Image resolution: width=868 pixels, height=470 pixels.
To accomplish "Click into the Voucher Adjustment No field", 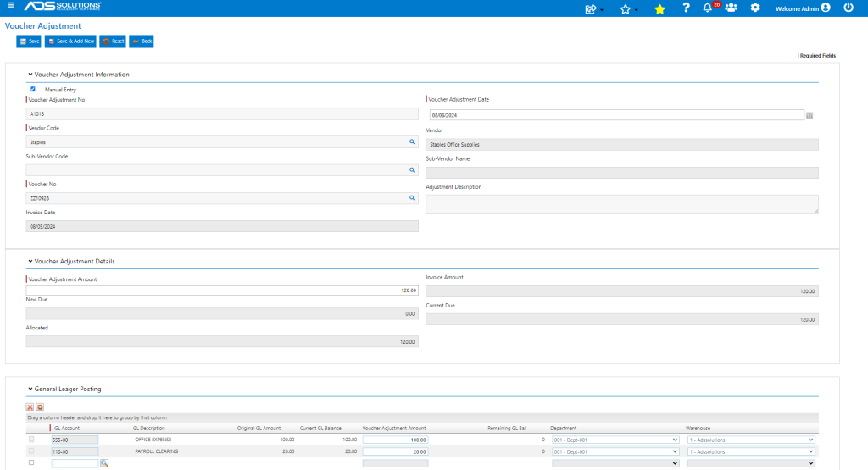I will coord(222,114).
